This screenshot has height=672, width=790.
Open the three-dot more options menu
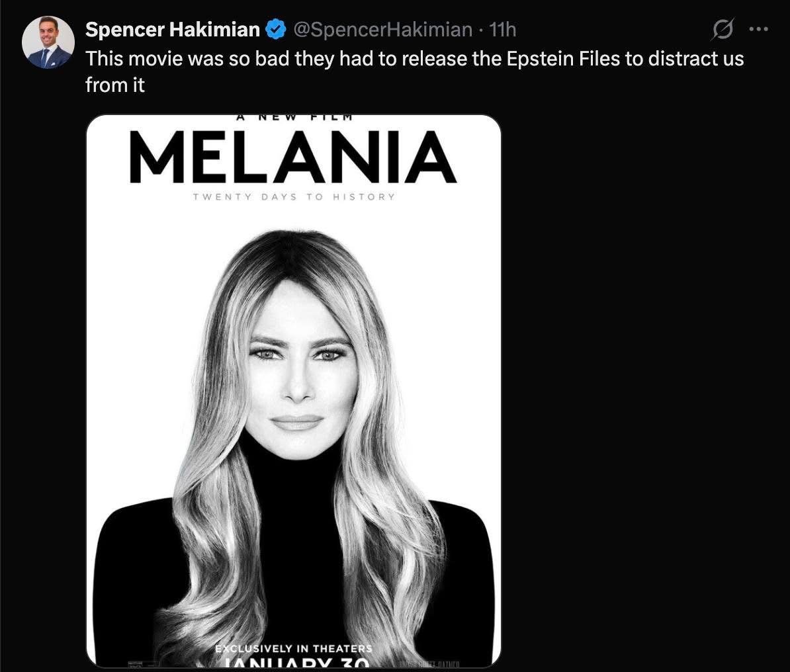click(x=758, y=30)
